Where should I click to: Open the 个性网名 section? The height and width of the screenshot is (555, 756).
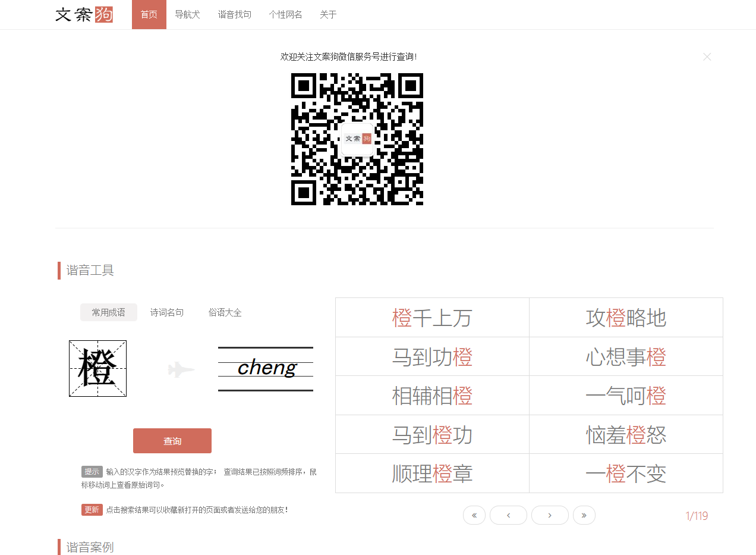[286, 14]
